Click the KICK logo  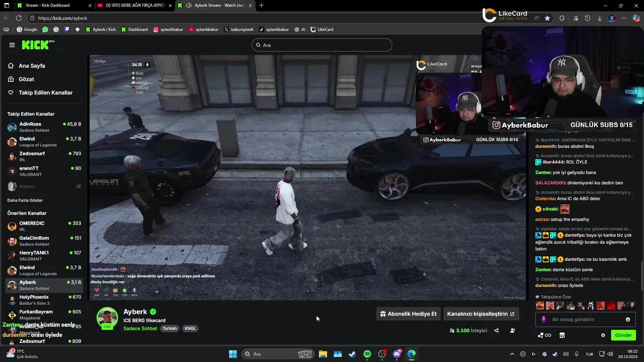pyautogui.click(x=38, y=45)
